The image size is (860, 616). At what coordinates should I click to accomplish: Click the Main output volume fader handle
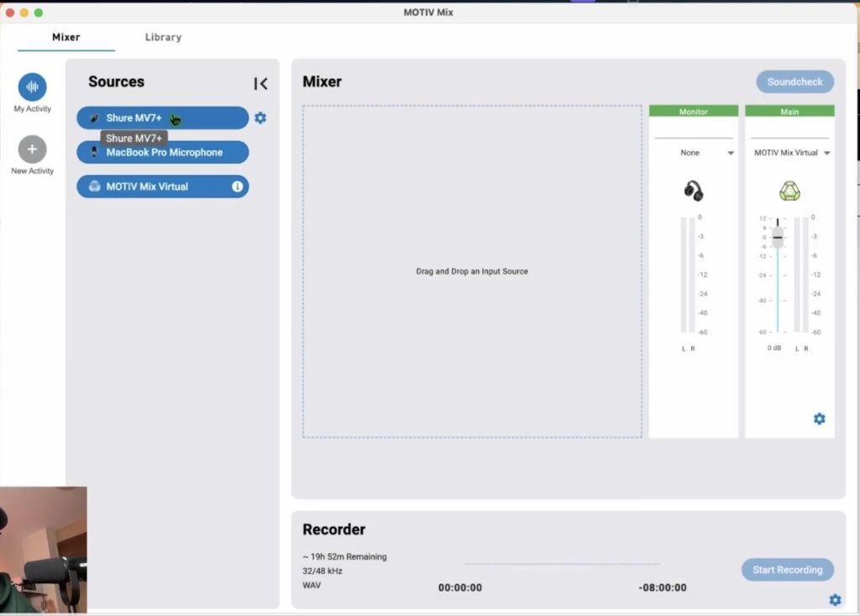[778, 237]
